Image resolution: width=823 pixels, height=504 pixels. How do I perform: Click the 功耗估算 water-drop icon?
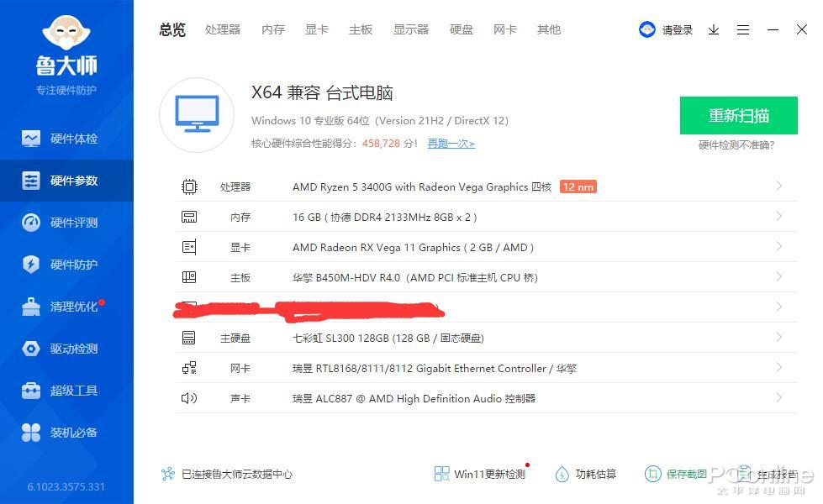click(x=562, y=474)
